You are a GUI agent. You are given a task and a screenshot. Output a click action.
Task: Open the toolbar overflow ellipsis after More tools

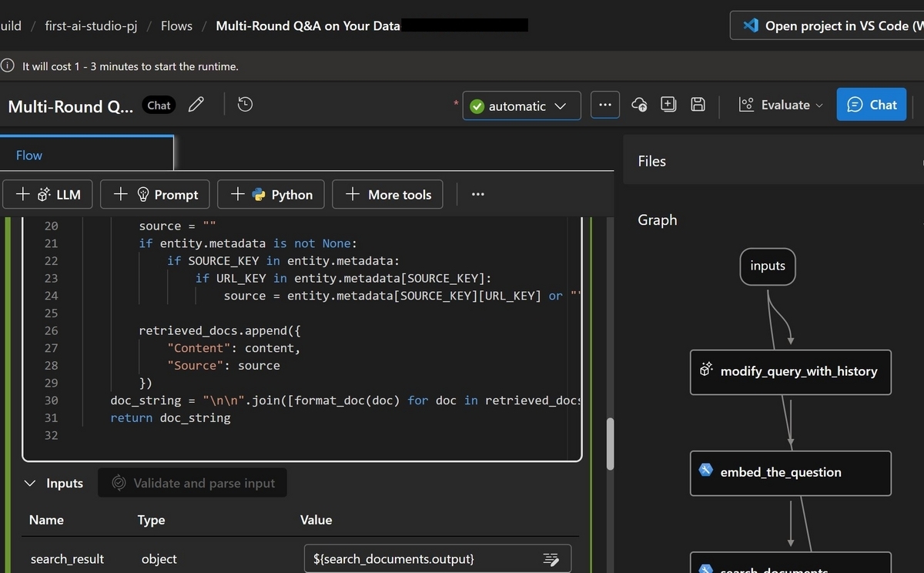478,194
